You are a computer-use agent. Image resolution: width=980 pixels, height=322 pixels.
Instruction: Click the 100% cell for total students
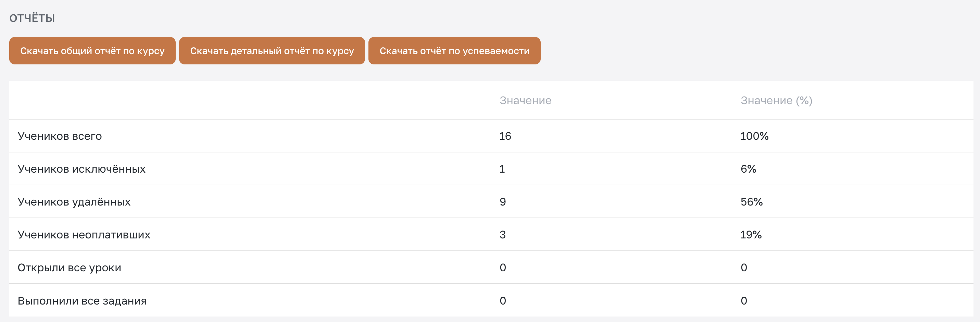pos(754,136)
